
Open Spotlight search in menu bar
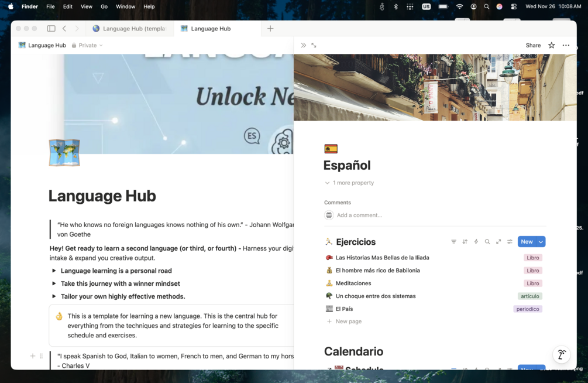pos(486,6)
